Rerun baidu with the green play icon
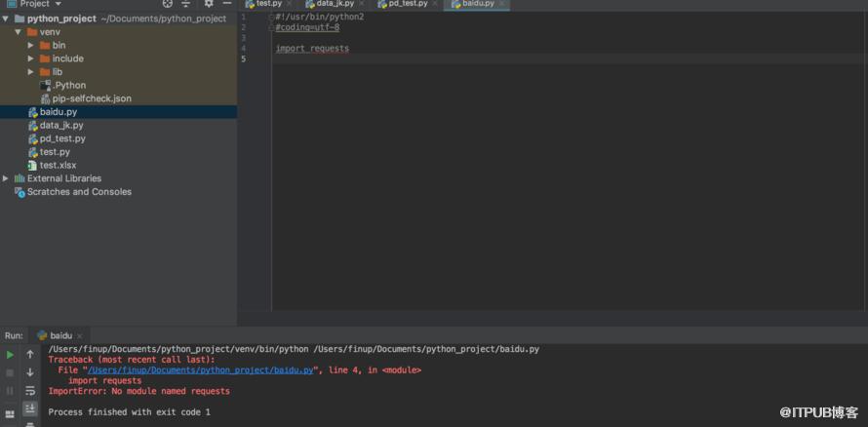868x427 pixels. (10, 355)
